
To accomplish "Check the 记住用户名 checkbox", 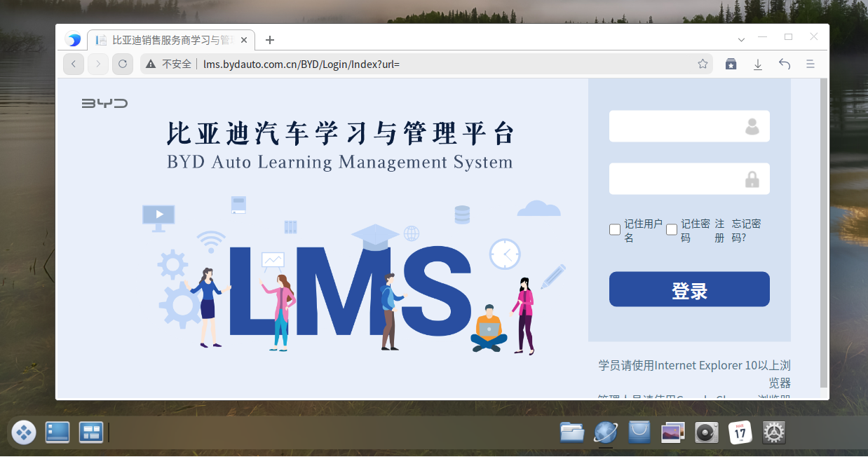I will 615,230.
